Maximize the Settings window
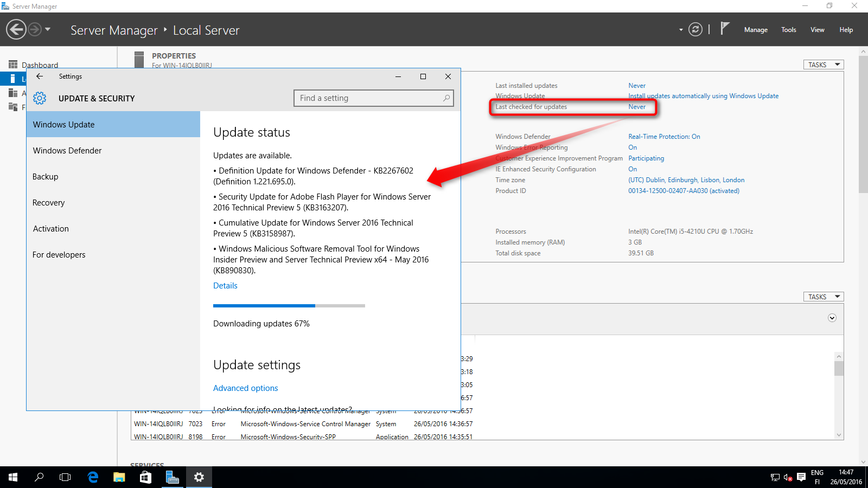868x488 pixels. [423, 76]
